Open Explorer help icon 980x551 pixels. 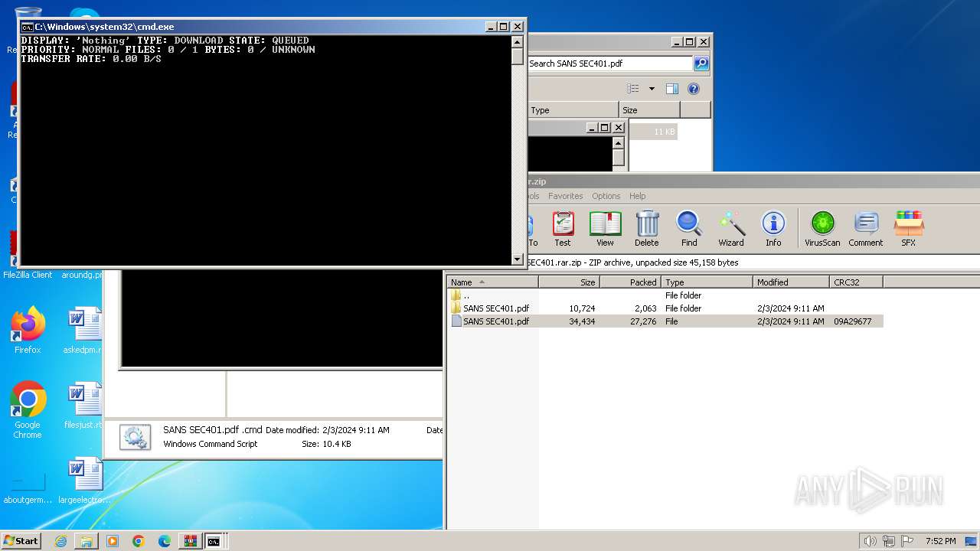pyautogui.click(x=694, y=89)
